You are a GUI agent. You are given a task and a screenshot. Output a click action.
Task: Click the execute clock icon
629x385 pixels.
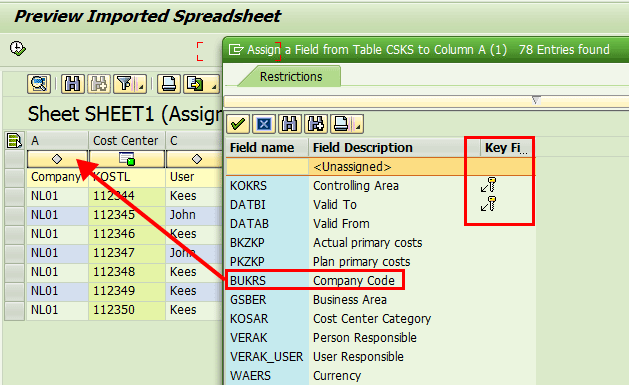[18, 49]
